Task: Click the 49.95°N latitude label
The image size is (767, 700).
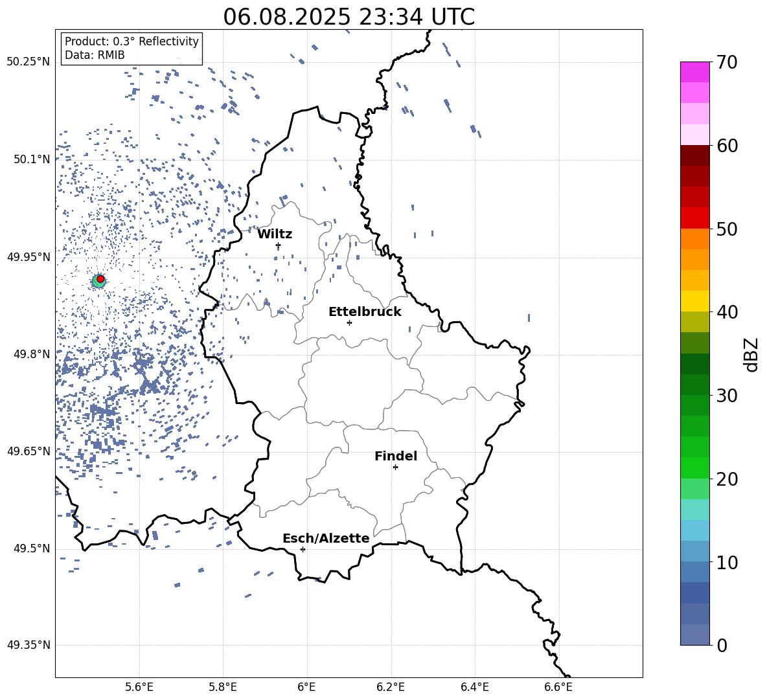Action: (x=29, y=256)
